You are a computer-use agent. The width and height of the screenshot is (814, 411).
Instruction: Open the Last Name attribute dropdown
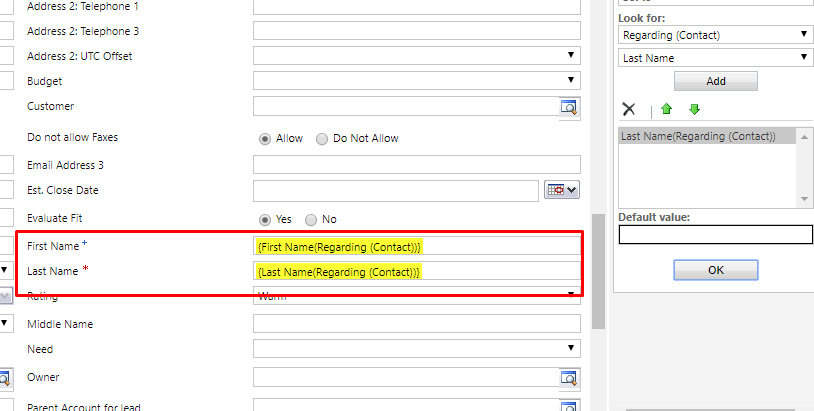pyautogui.click(x=715, y=58)
